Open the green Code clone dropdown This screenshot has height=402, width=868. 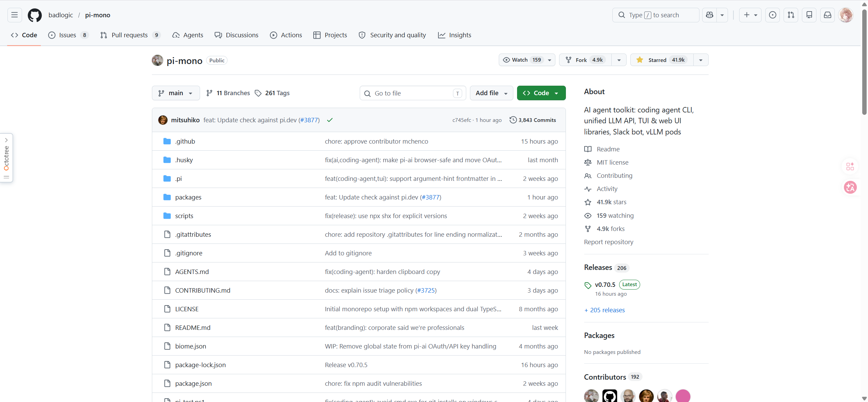pyautogui.click(x=541, y=93)
